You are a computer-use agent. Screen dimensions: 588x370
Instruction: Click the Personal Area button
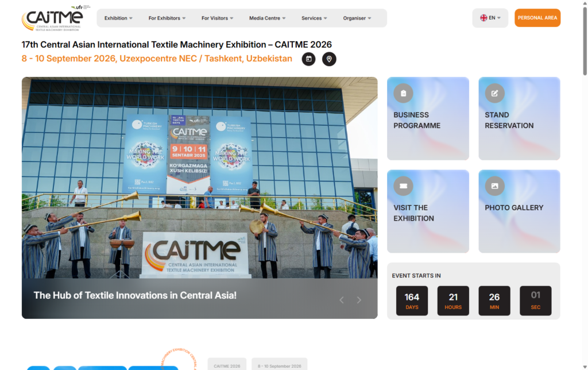537,18
